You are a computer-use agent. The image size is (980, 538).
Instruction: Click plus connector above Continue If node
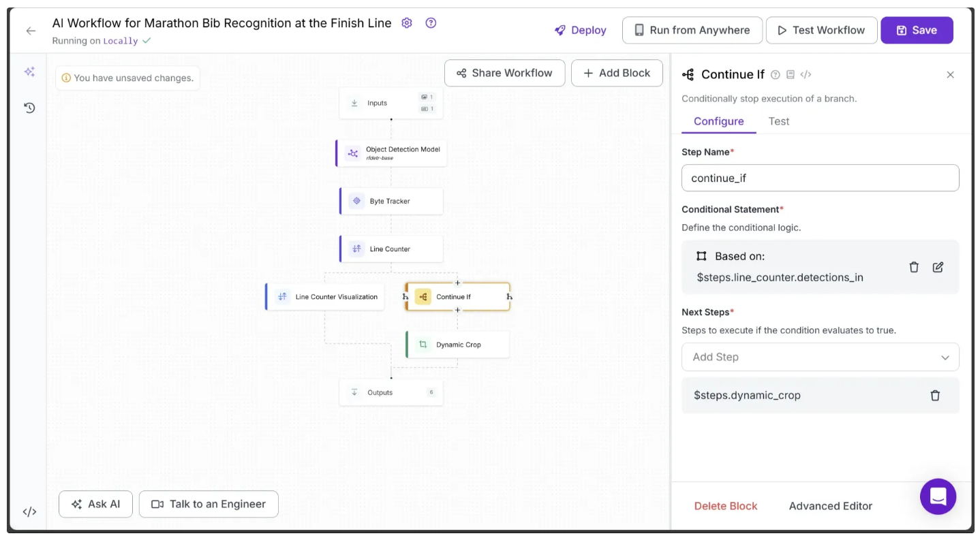[x=457, y=283]
